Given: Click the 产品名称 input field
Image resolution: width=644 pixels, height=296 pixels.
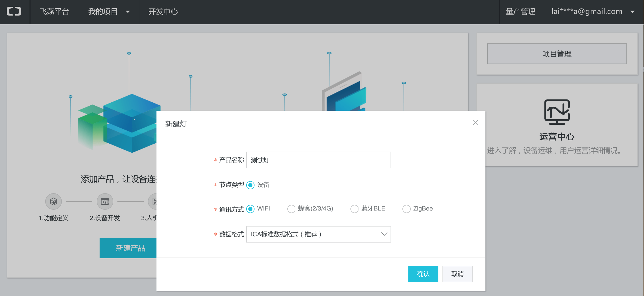Looking at the screenshot, I should pos(318,160).
